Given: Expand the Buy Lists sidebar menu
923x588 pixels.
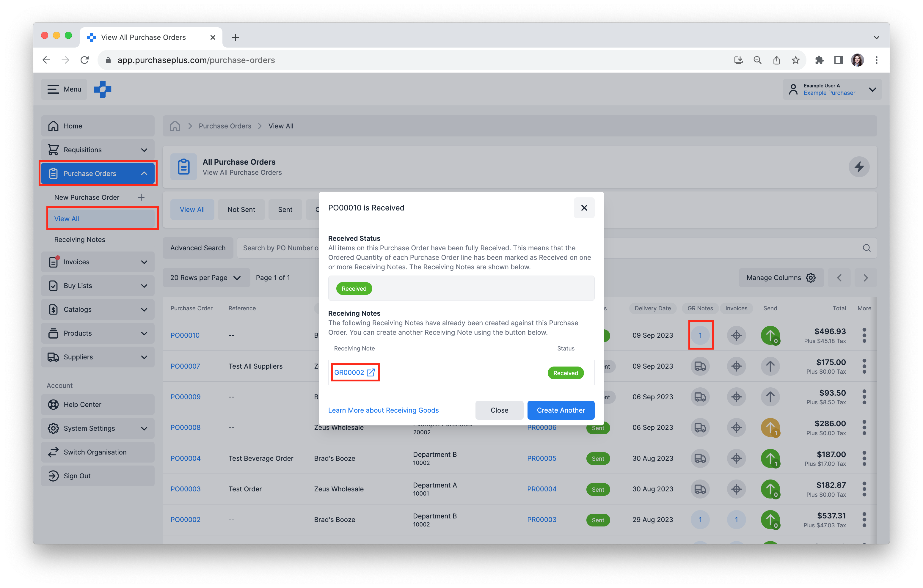Looking at the screenshot, I should coord(98,286).
